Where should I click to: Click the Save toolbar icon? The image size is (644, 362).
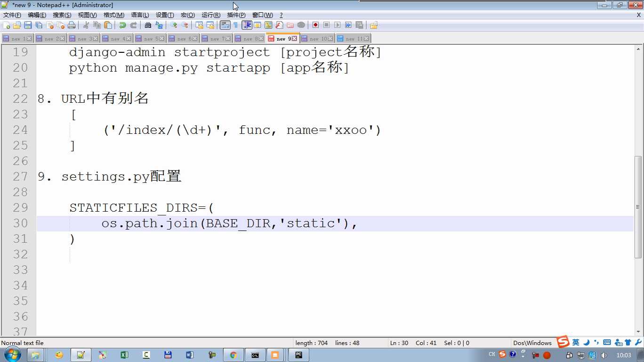(28, 25)
